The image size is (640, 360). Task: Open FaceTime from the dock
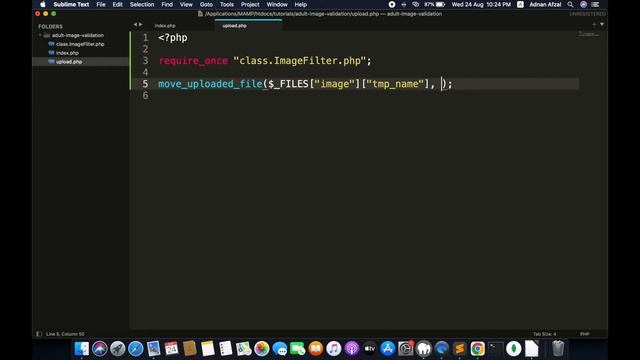tap(298, 349)
